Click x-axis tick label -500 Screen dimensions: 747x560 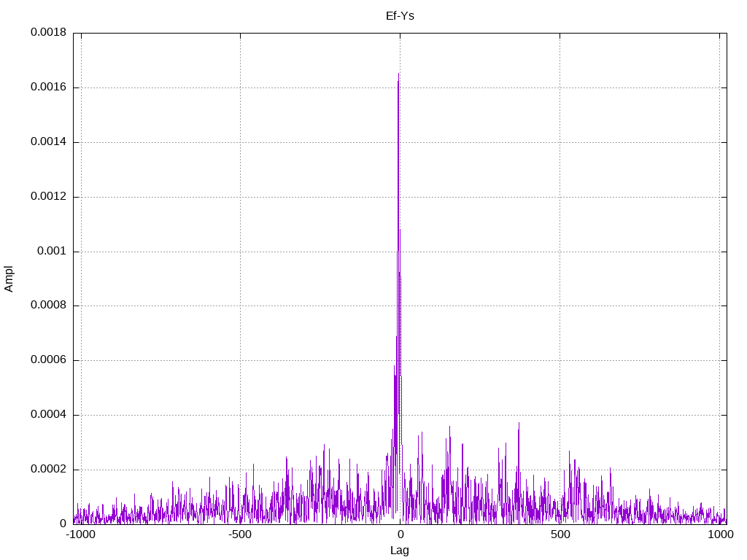pos(239,534)
